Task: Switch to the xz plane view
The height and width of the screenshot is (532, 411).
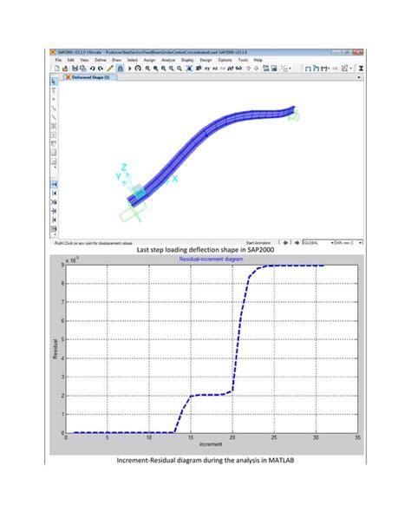Action: (x=215, y=69)
